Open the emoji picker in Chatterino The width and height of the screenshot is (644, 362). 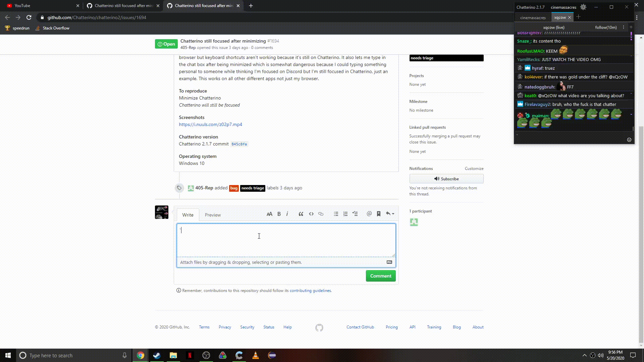629,140
